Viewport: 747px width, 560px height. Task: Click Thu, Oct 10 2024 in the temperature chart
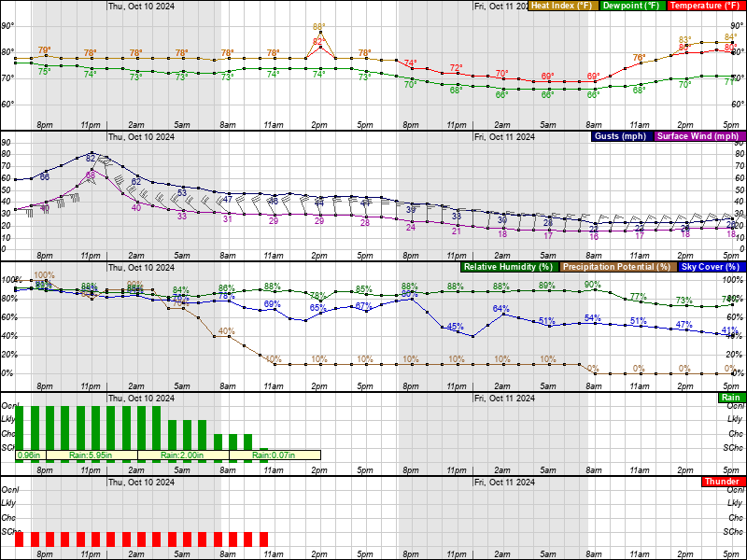pos(142,7)
